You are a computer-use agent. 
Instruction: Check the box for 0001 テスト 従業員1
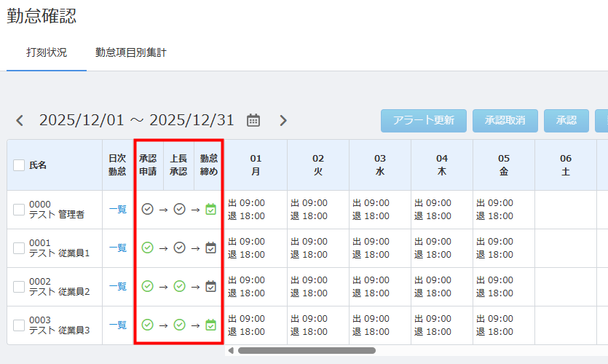coord(20,248)
